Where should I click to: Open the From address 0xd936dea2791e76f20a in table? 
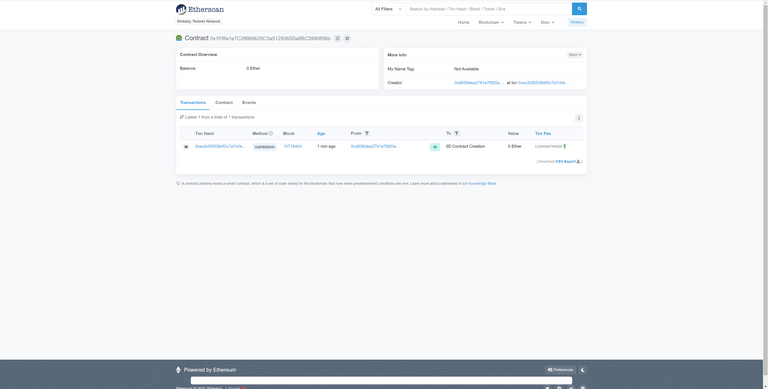click(375, 146)
